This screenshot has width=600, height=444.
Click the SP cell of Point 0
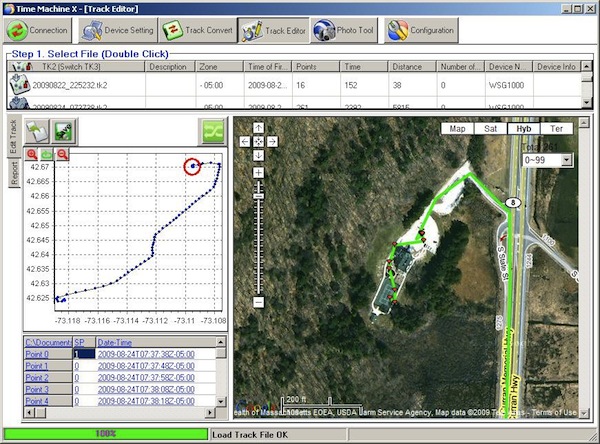pos(84,354)
